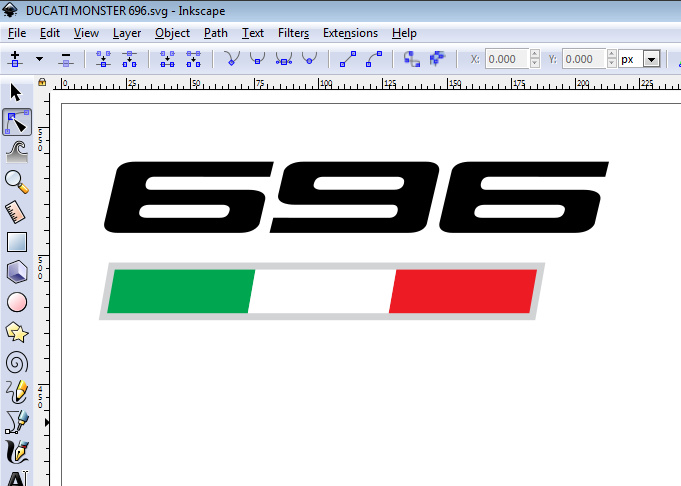
Task: Make selected nodes symmetric
Action: (284, 58)
